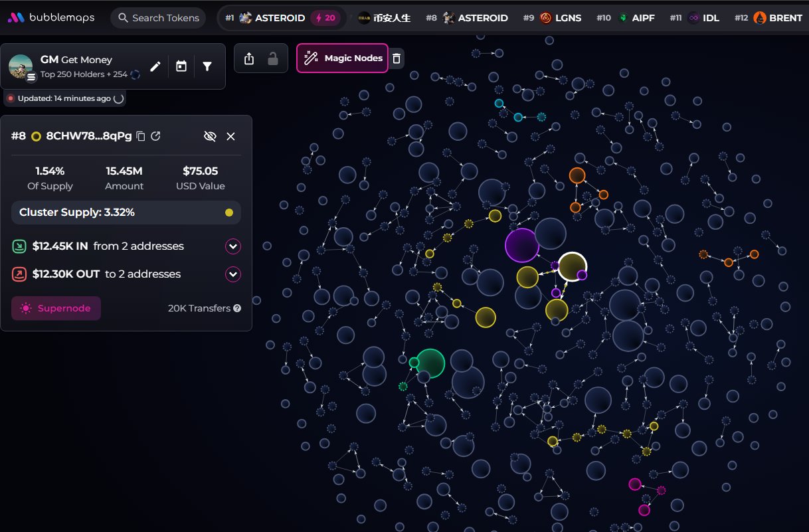Copy the 8CHW78...8qPg wallet address
Screen dimensions: 809x532
(141, 136)
